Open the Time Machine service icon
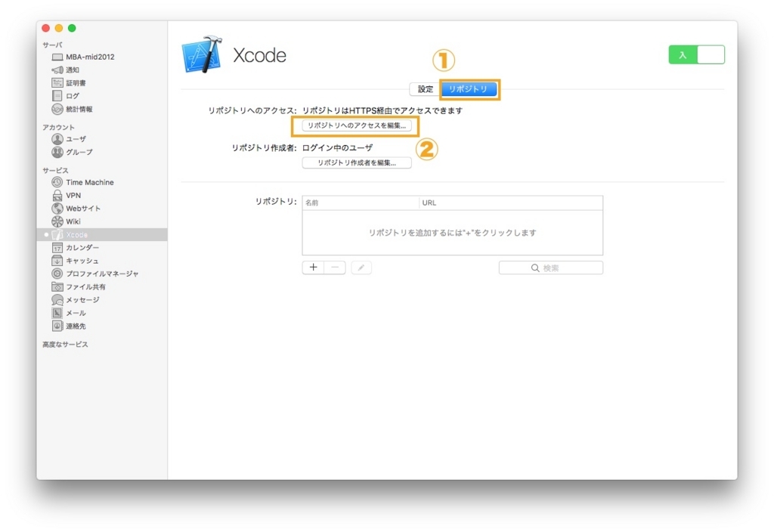This screenshot has height=532, width=774. [57, 182]
